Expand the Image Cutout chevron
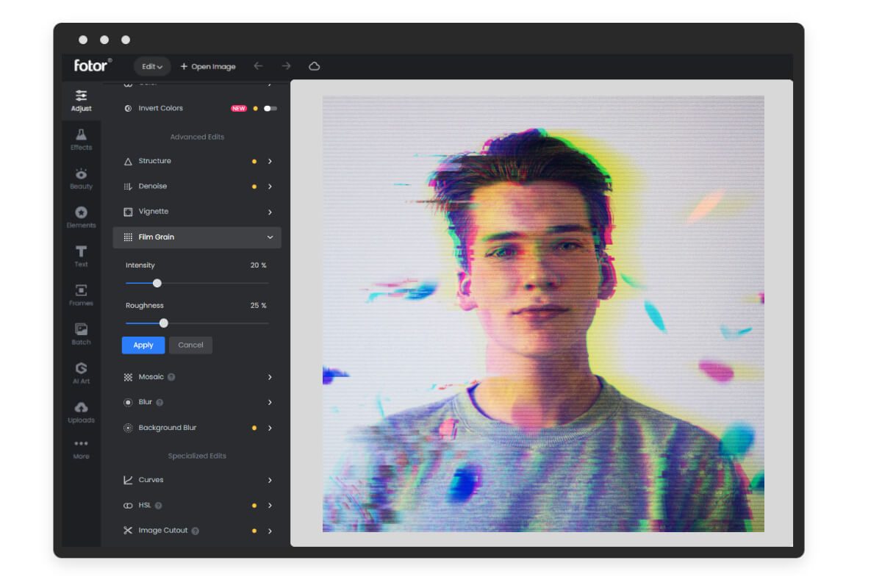 click(270, 531)
